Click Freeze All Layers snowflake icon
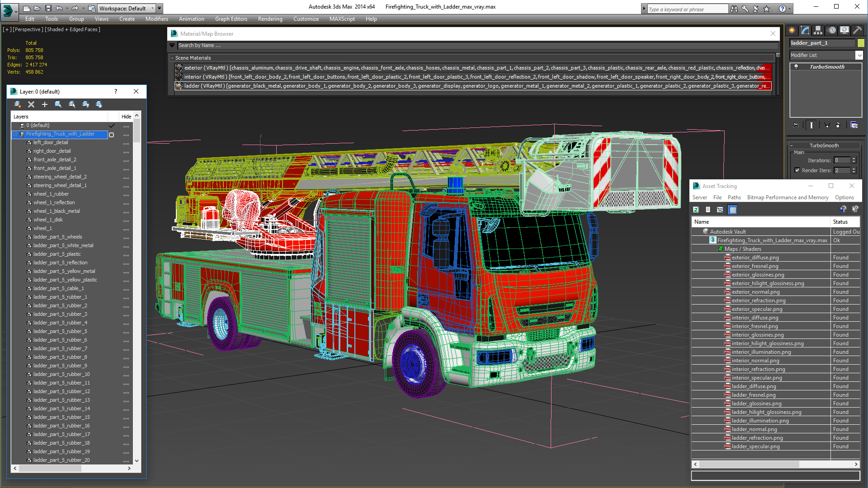This screenshot has height=488, width=868. pyautogui.click(x=99, y=104)
